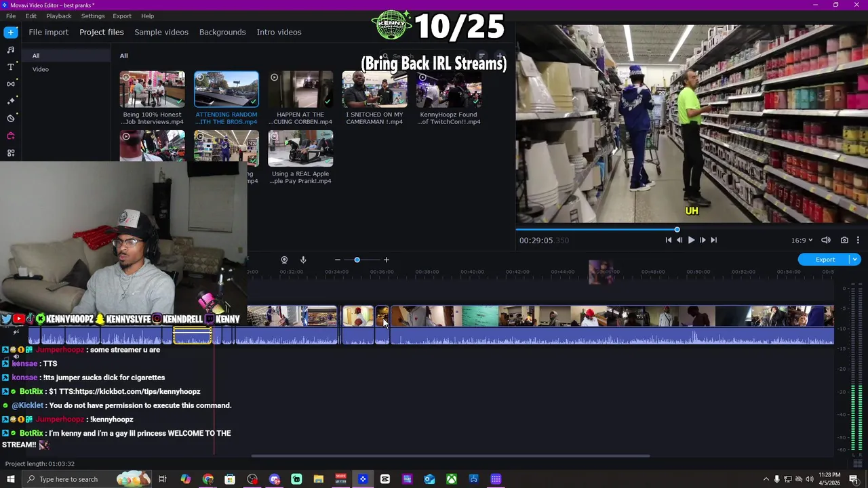The width and height of the screenshot is (868, 488).
Task: Open File Explorer from the taskbar
Action: pos(318,479)
